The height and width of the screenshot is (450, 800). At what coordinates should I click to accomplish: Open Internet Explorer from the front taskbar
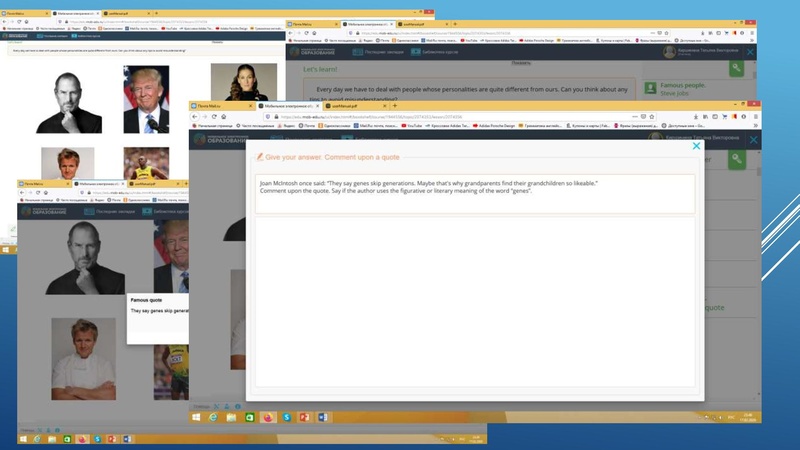click(212, 416)
